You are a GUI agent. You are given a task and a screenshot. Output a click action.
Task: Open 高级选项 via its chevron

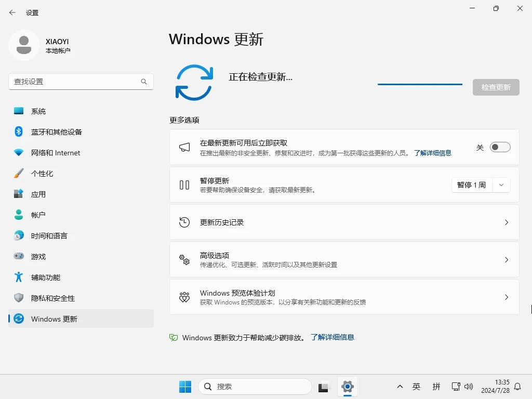point(506,260)
